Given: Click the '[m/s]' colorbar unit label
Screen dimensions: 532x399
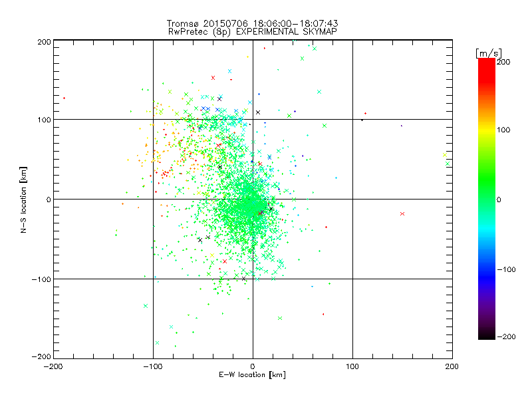Looking at the screenshot, I should (x=489, y=53).
